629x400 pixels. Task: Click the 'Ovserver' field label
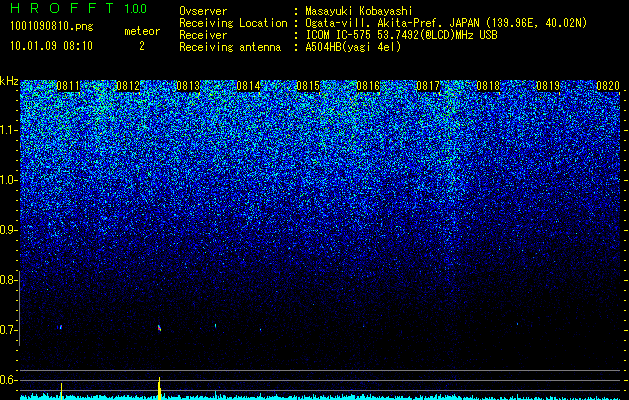point(203,11)
